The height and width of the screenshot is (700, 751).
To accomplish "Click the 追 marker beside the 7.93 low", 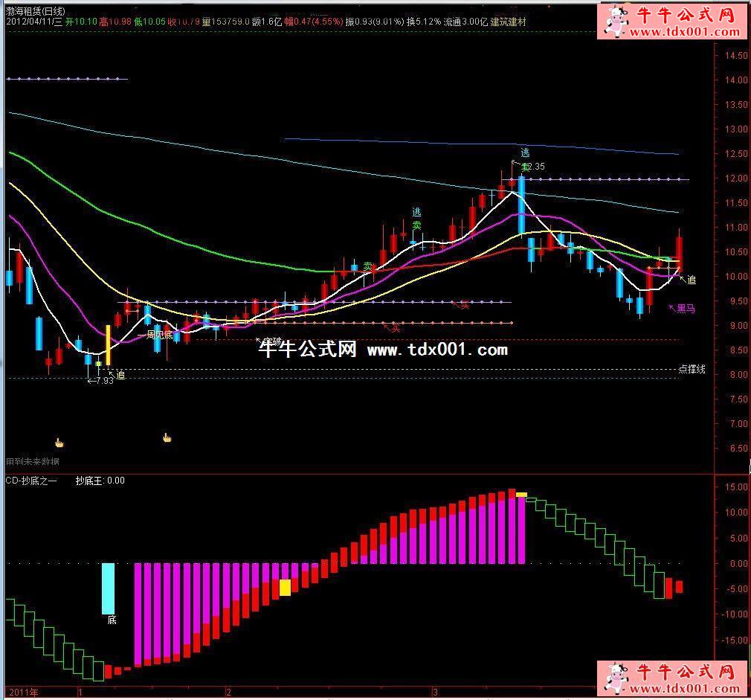I will pos(120,375).
